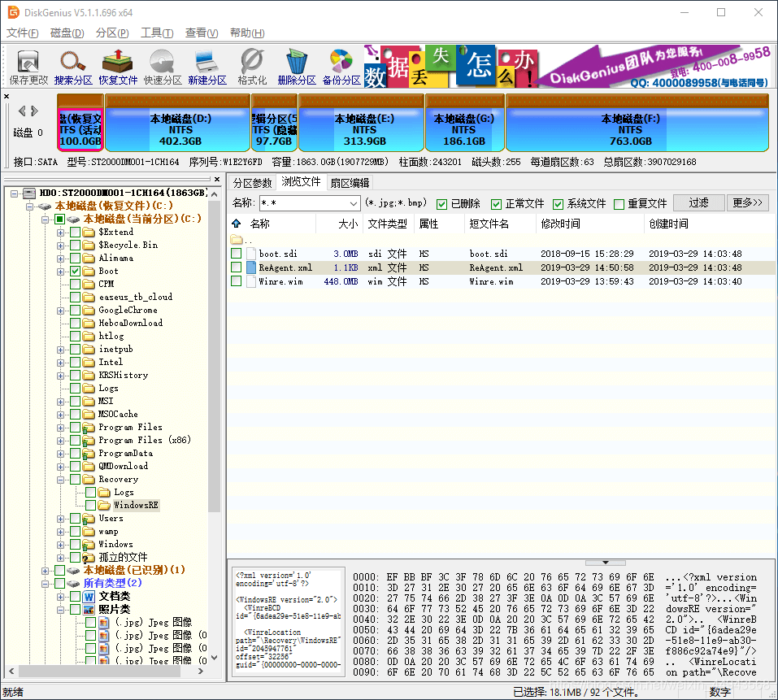Select the 文档类 Word document icon
This screenshot has height=700, width=778.
point(89,596)
